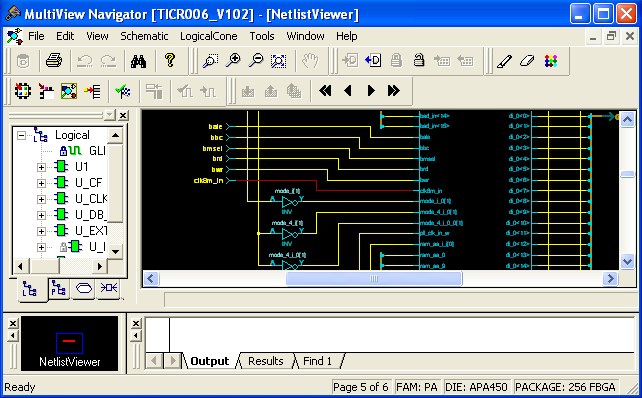
Task: Open Help question mark icon
Action: tap(170, 61)
